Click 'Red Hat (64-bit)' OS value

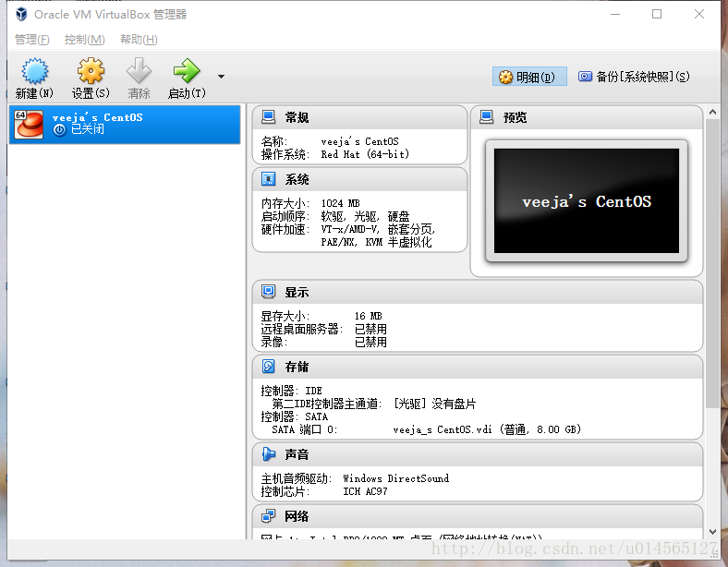click(365, 154)
